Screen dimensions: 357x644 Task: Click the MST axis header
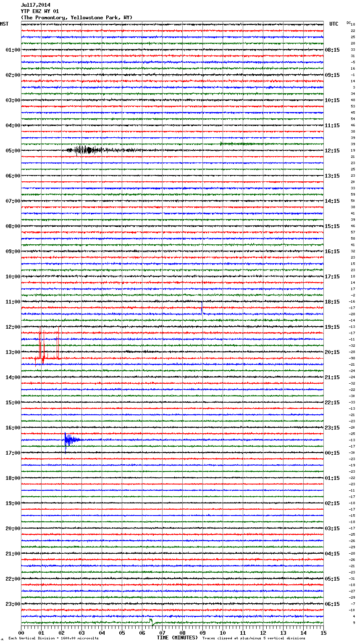pos(4,24)
